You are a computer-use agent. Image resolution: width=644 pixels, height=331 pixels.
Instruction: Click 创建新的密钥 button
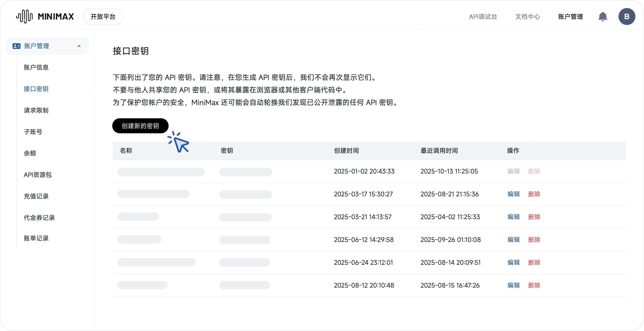click(140, 126)
